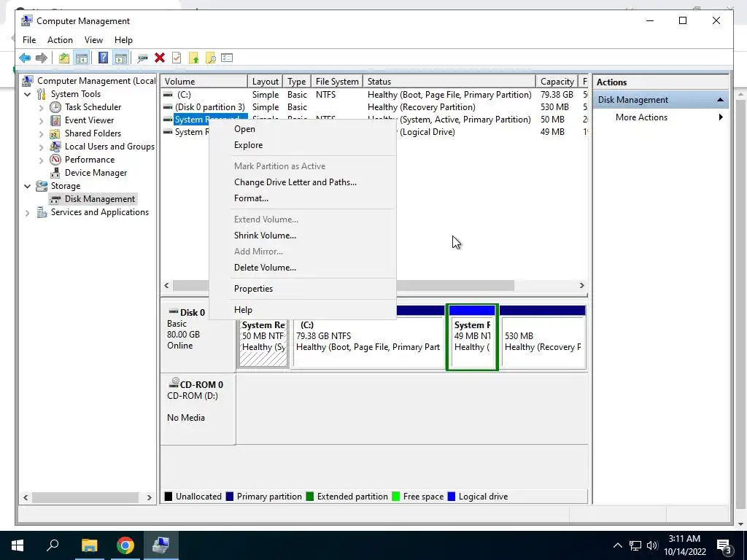
Task: Click the Type column header
Action: pos(297,82)
